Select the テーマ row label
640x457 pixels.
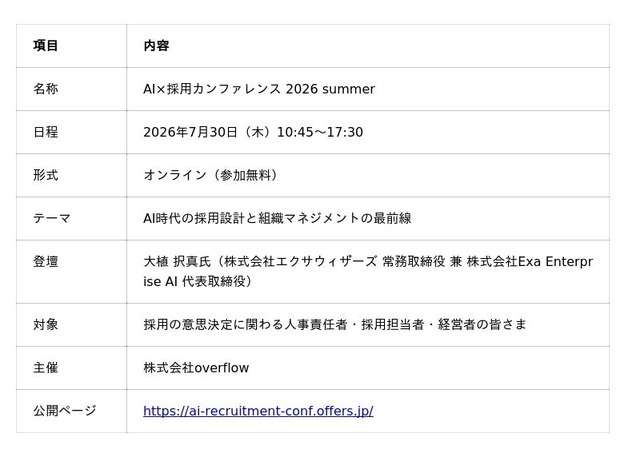coord(52,218)
